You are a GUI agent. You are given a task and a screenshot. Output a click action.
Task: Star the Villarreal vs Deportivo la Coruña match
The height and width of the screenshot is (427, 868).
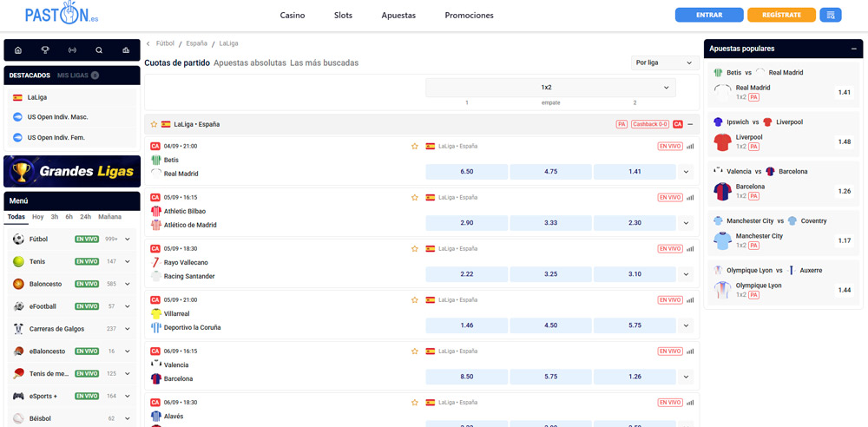click(415, 299)
